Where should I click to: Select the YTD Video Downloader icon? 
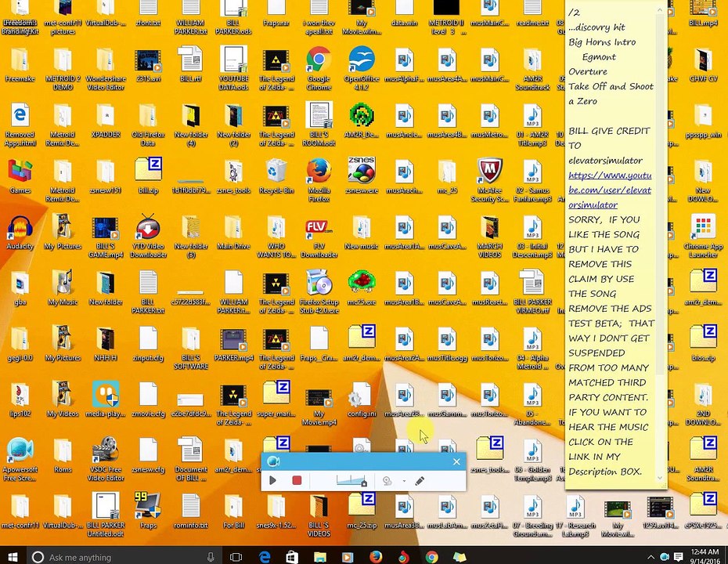(148, 236)
